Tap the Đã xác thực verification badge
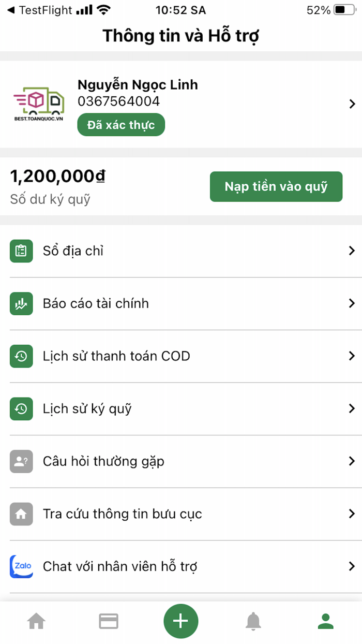Screen dimensions: 362x644 (x=120, y=125)
